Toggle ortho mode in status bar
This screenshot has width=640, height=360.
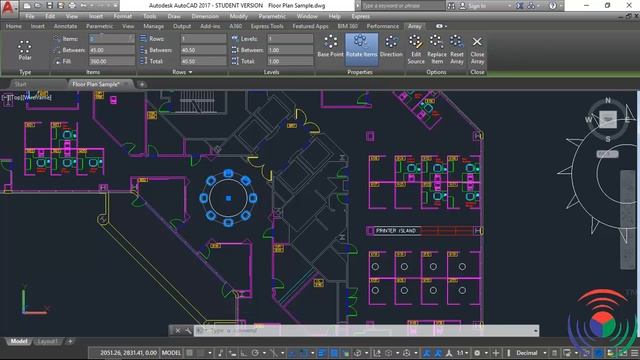244,353
